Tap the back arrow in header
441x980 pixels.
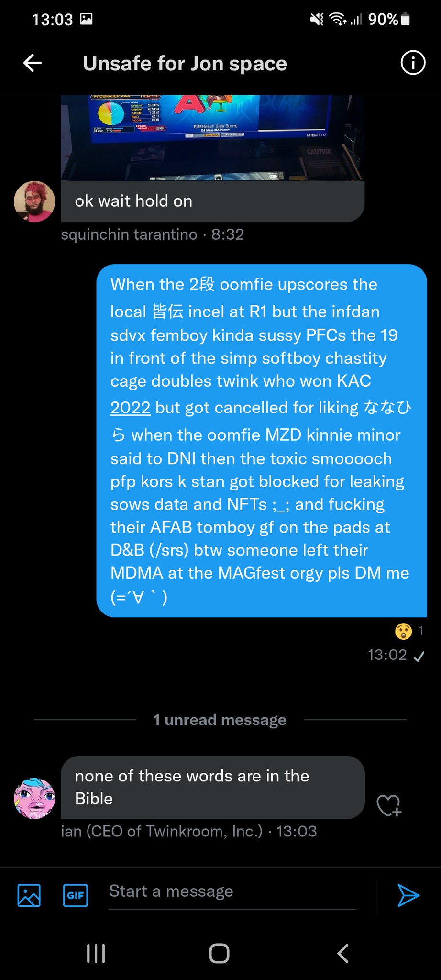click(33, 63)
